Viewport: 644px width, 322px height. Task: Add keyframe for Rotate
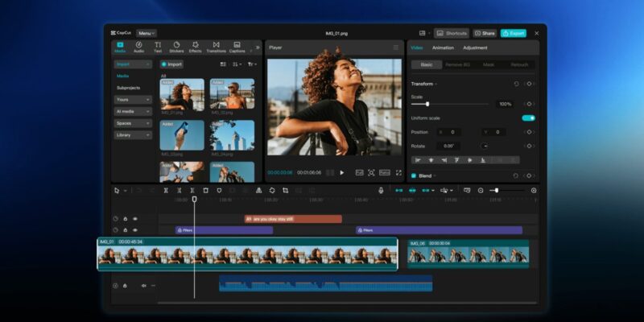529,146
